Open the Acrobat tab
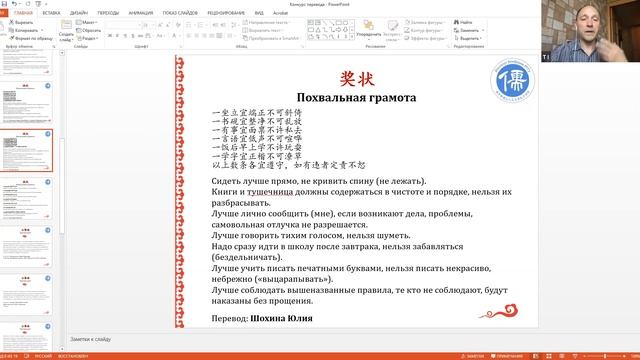Viewport: 640px width, 360px height. click(280, 13)
